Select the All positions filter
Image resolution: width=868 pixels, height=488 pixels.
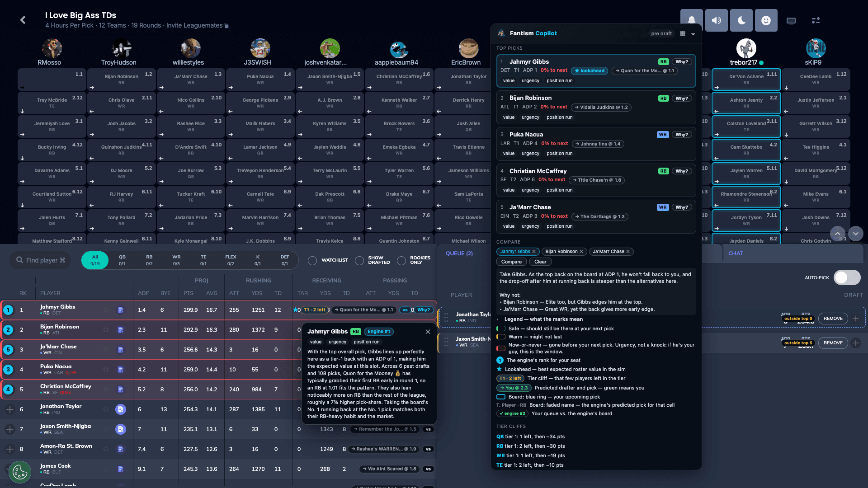tap(95, 260)
